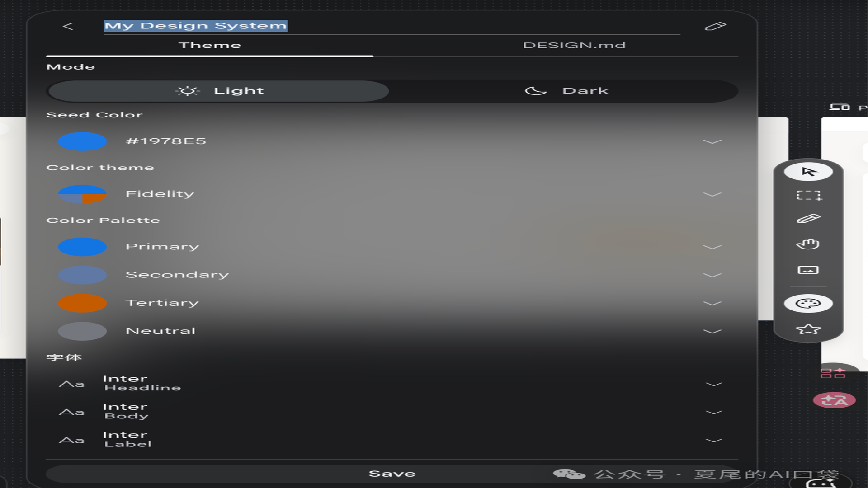Click the star favorites icon
The width and height of the screenshot is (868, 488).
click(808, 329)
